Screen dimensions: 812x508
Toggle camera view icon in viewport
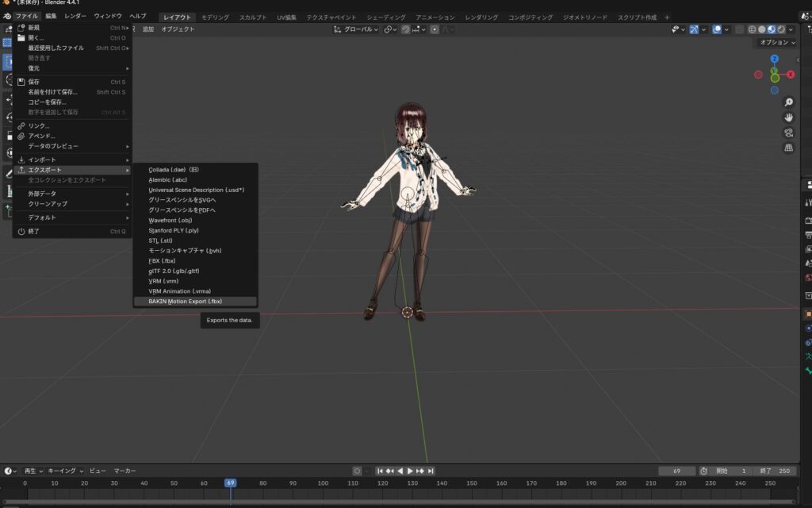788,133
